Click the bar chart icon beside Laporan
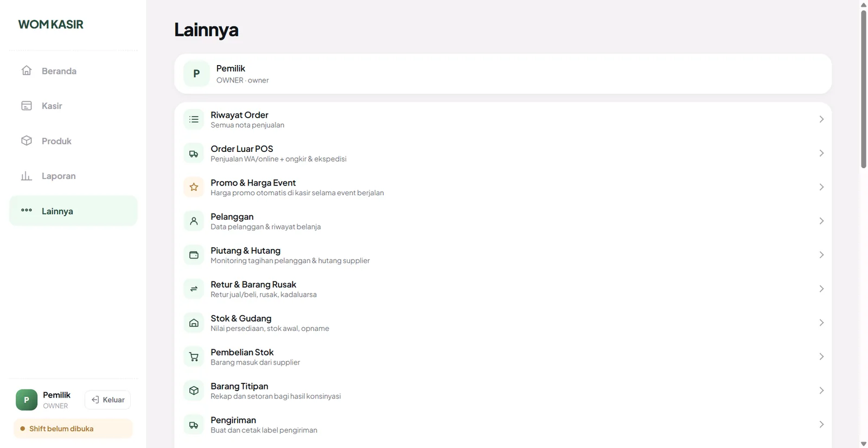This screenshot has height=448, width=868. coord(27,176)
